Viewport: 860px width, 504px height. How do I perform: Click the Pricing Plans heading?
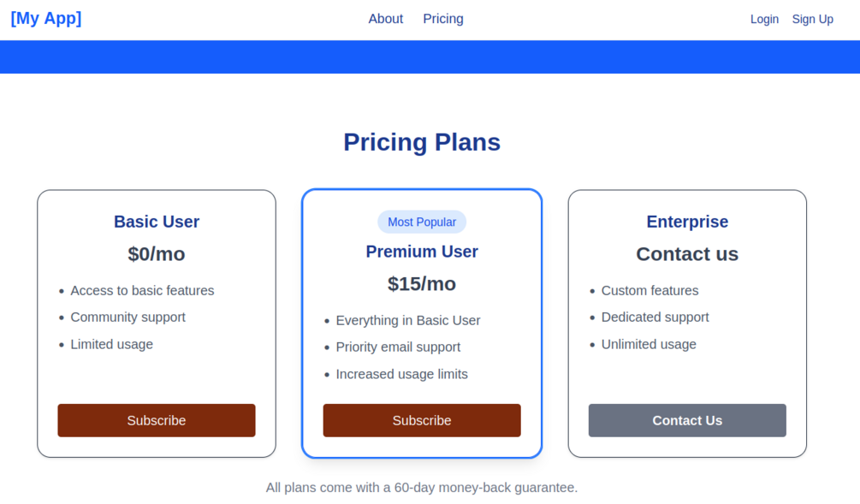422,142
